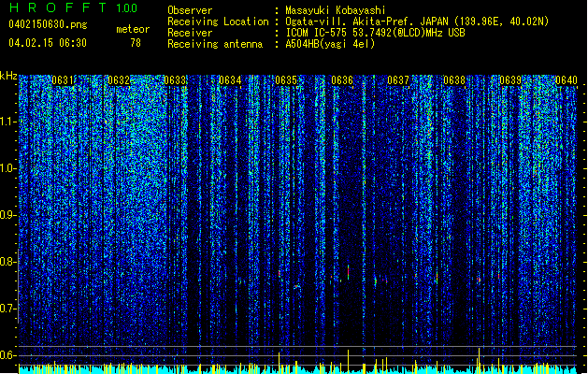Click the tallest red meteor echo streak near 0636

pos(348,272)
